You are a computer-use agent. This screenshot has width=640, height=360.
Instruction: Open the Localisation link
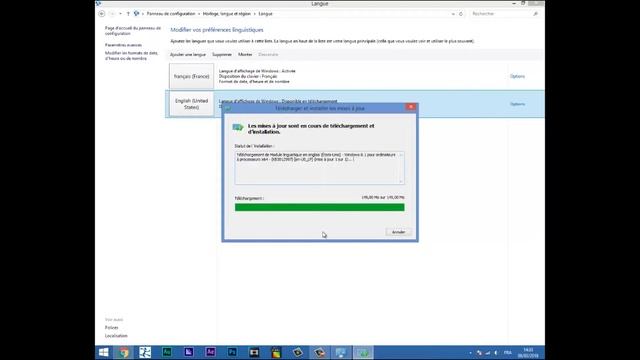pyautogui.click(x=116, y=336)
